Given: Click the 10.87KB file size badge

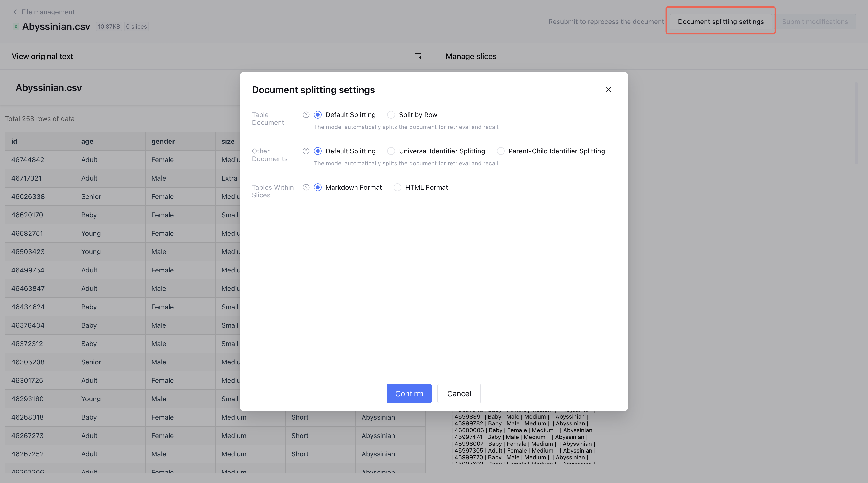Looking at the screenshot, I should (109, 27).
